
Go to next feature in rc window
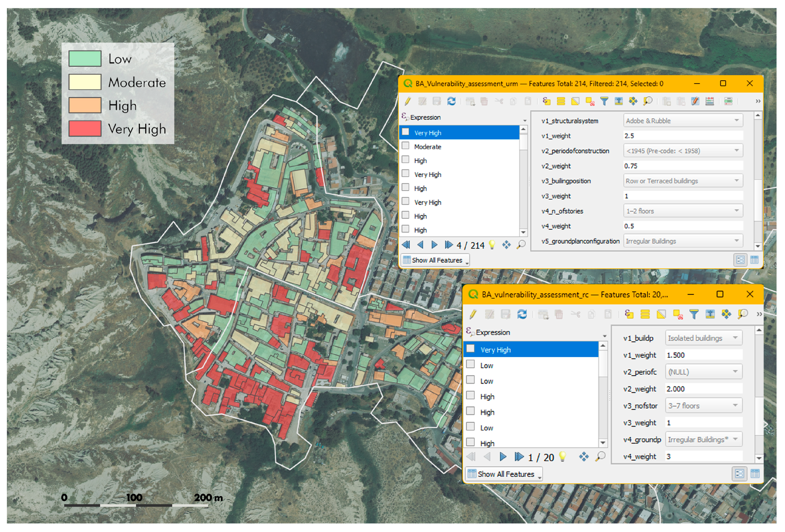point(503,457)
